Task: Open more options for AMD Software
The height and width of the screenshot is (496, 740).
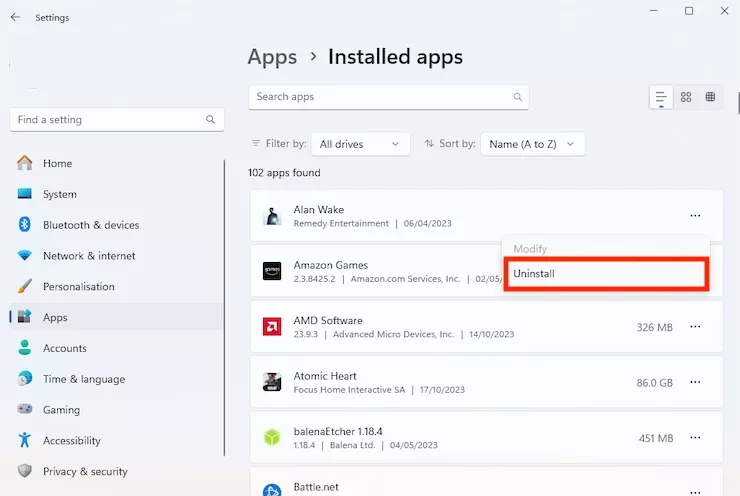Action: click(x=695, y=327)
